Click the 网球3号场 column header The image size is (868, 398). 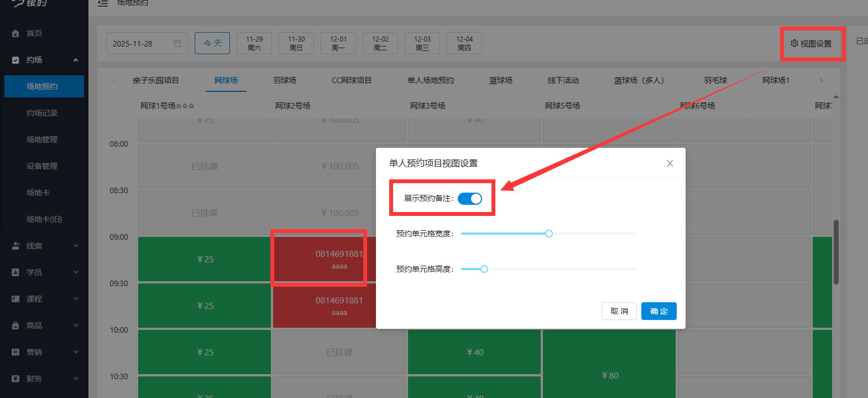click(428, 106)
